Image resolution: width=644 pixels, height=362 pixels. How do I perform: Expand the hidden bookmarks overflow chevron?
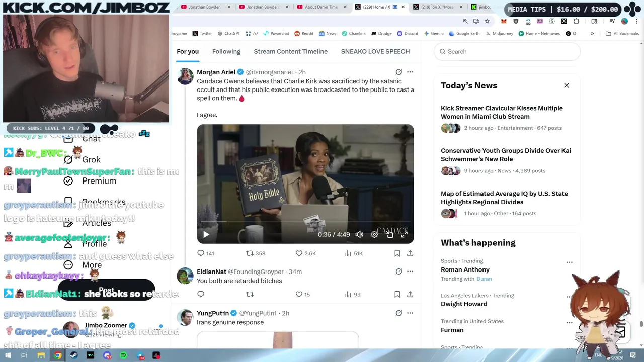pyautogui.click(x=592, y=34)
